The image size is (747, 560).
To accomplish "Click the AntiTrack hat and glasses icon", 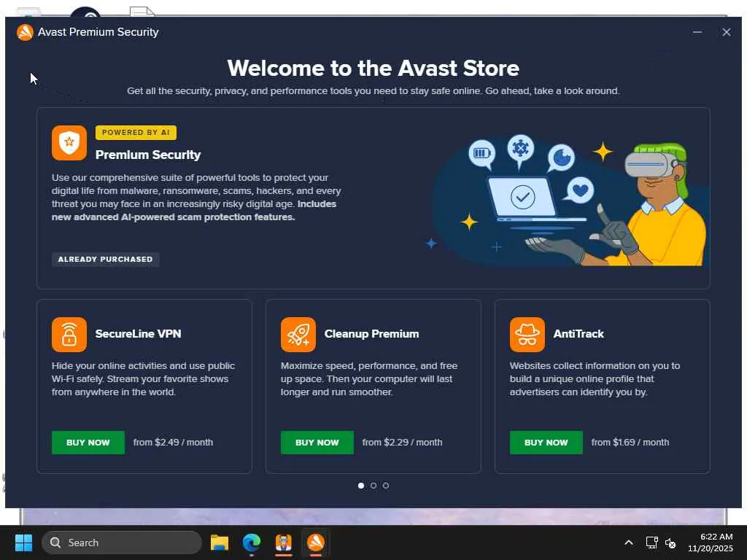I will (x=527, y=334).
